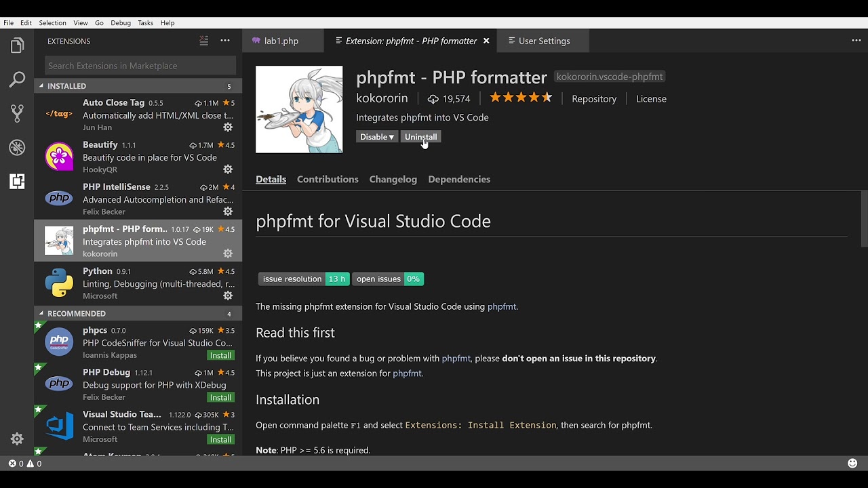This screenshot has width=868, height=488.
Task: Install Visual Studio Team Services extension
Action: coord(220,439)
